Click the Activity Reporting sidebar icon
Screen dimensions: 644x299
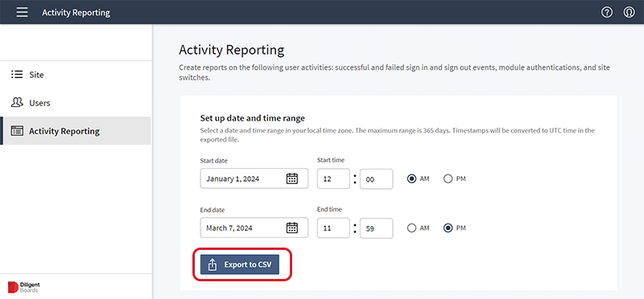point(17,131)
